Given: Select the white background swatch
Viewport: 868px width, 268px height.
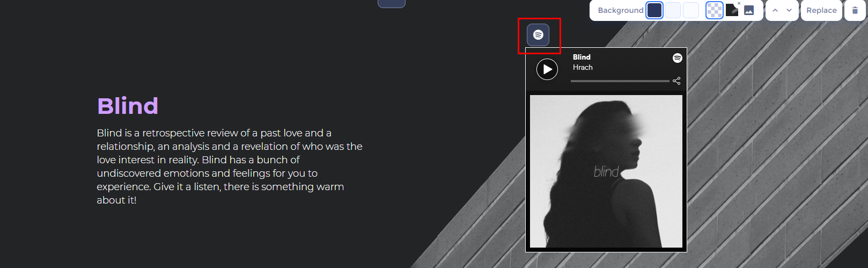Looking at the screenshot, I should click(x=691, y=10).
